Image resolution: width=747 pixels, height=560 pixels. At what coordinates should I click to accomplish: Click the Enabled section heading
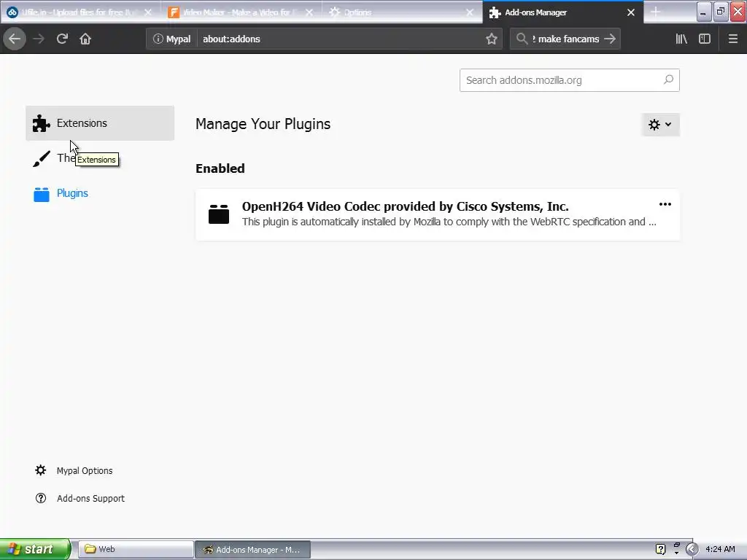[x=220, y=168]
